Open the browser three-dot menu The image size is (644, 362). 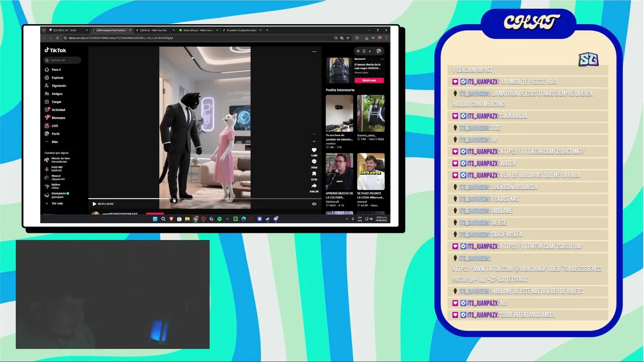386,38
